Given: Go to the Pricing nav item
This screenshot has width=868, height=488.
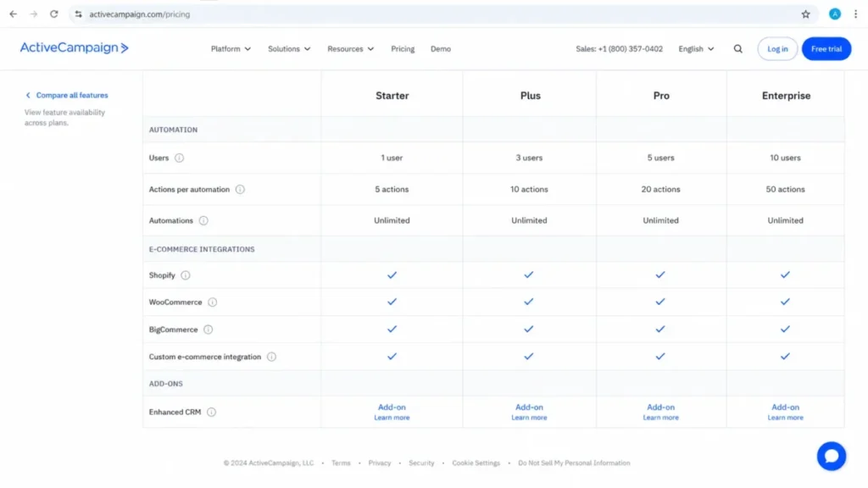Looking at the screenshot, I should tap(403, 49).
